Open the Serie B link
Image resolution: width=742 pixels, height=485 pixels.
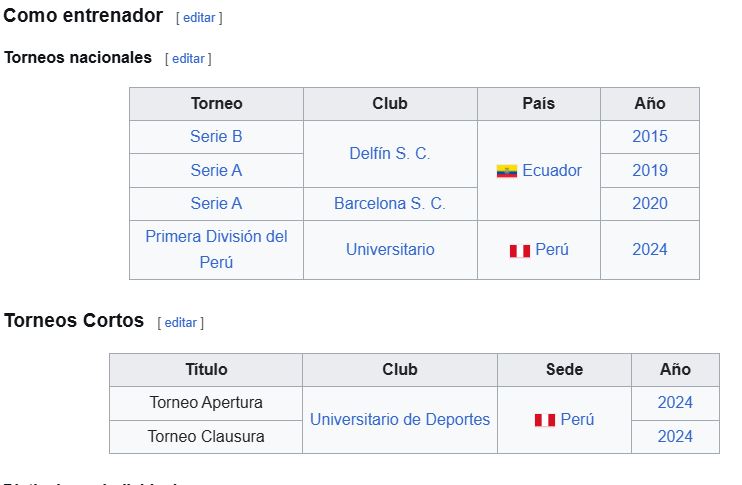[216, 137]
